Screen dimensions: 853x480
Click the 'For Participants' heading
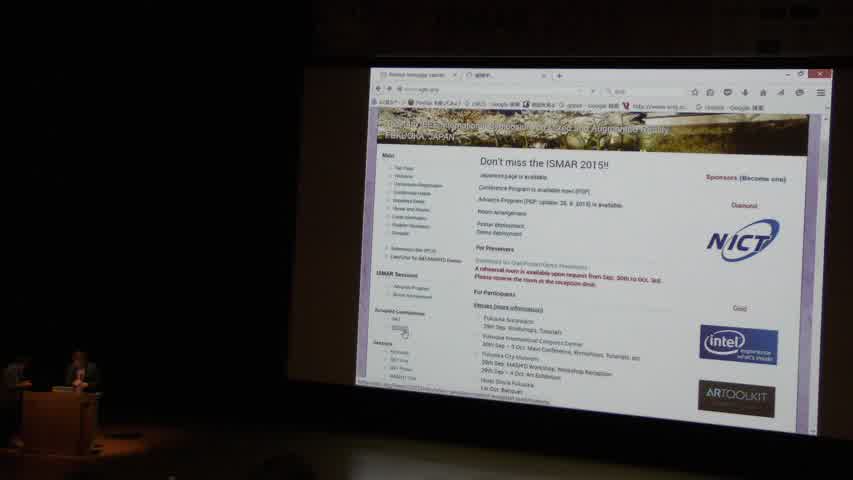tap(495, 293)
